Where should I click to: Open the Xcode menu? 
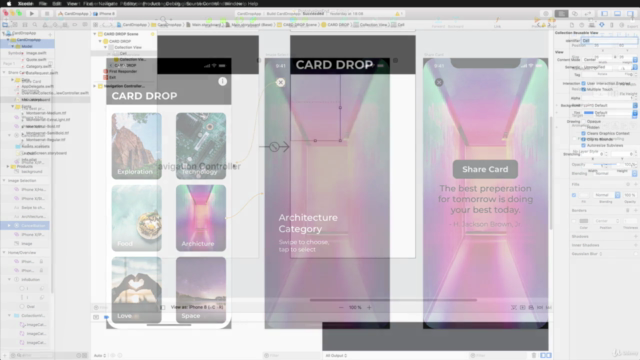[25, 4]
